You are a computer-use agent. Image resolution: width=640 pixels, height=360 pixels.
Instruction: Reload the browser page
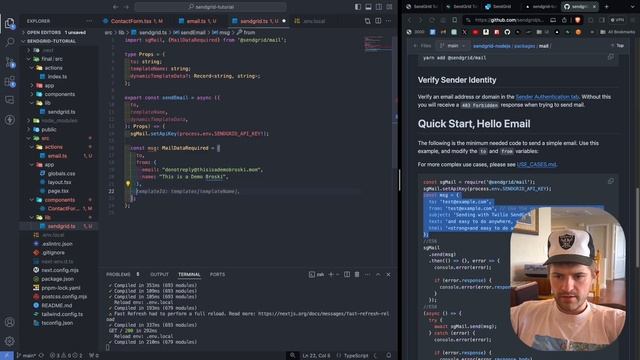432,20
